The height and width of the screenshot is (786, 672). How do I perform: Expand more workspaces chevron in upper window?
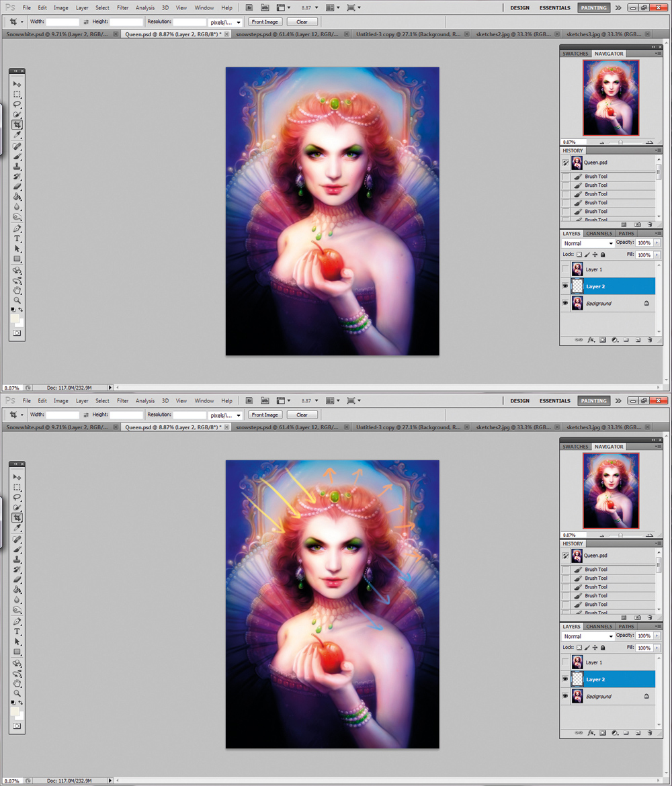tap(618, 7)
